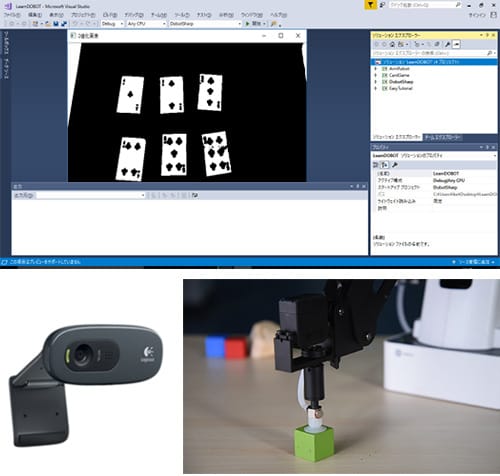The height and width of the screenshot is (476, 500).
Task: Click the Property Pages wrench icon in Properties
Action: 395,165
